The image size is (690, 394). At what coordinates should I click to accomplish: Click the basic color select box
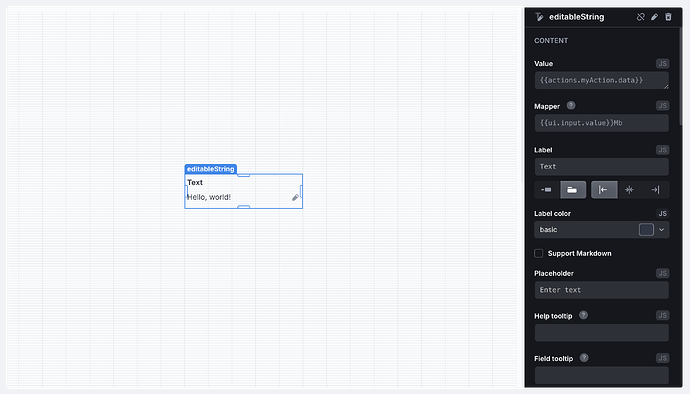602,230
